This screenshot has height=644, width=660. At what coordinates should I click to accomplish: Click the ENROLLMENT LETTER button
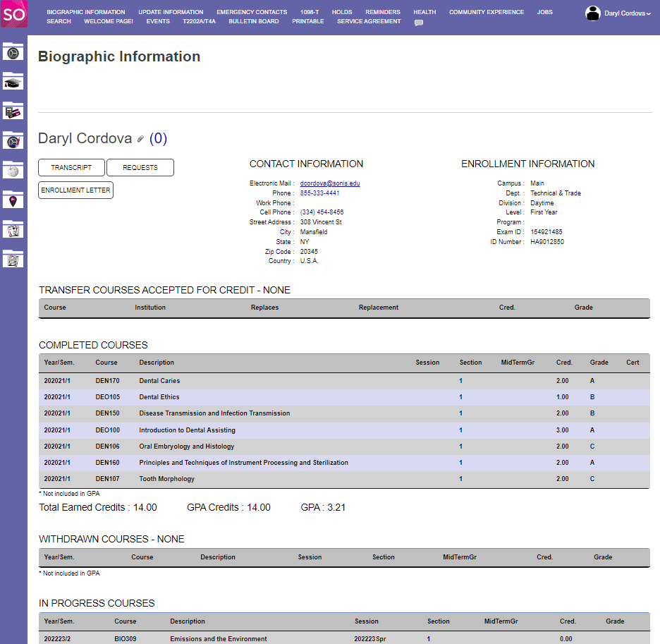(75, 190)
